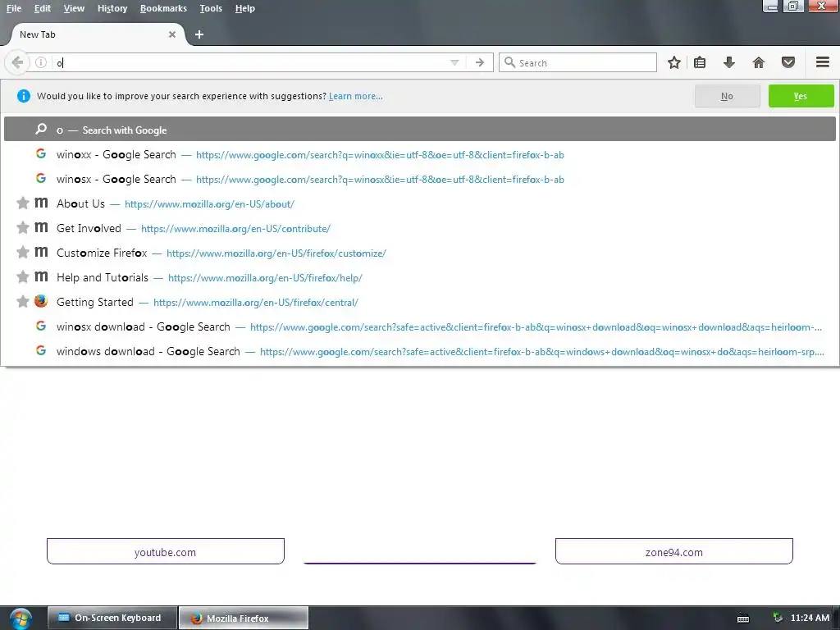Open the Edit menu
This screenshot has height=630, width=840.
(43, 8)
